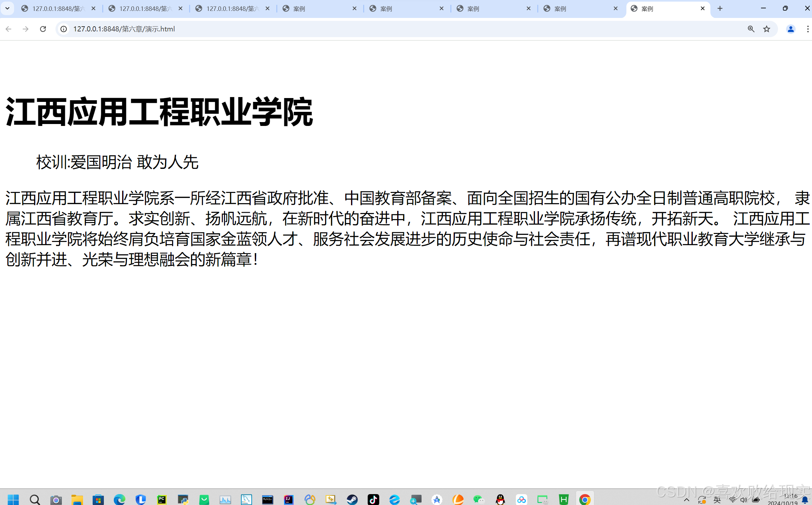Bookmark this page with star icon
Screen dimensions: 812x505
pos(766,29)
